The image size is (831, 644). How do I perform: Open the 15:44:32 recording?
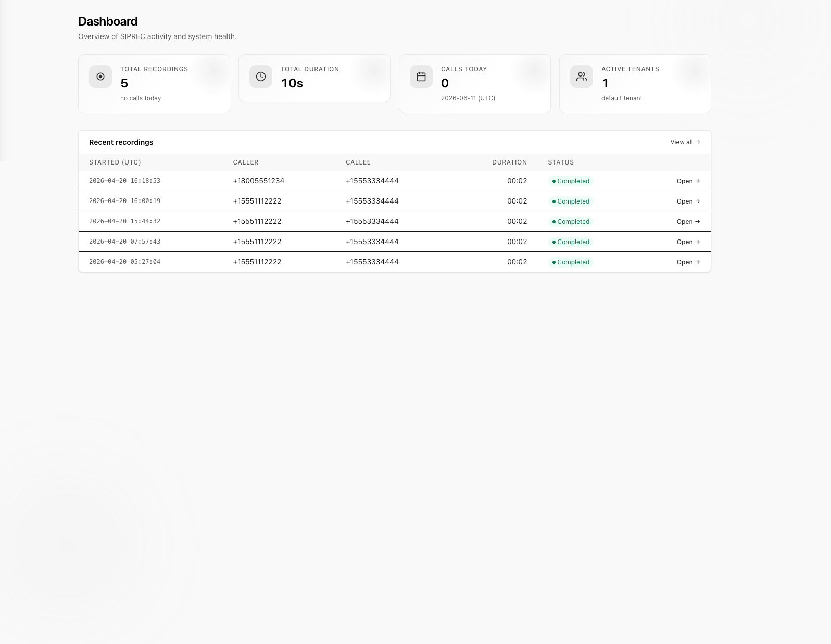coord(688,222)
